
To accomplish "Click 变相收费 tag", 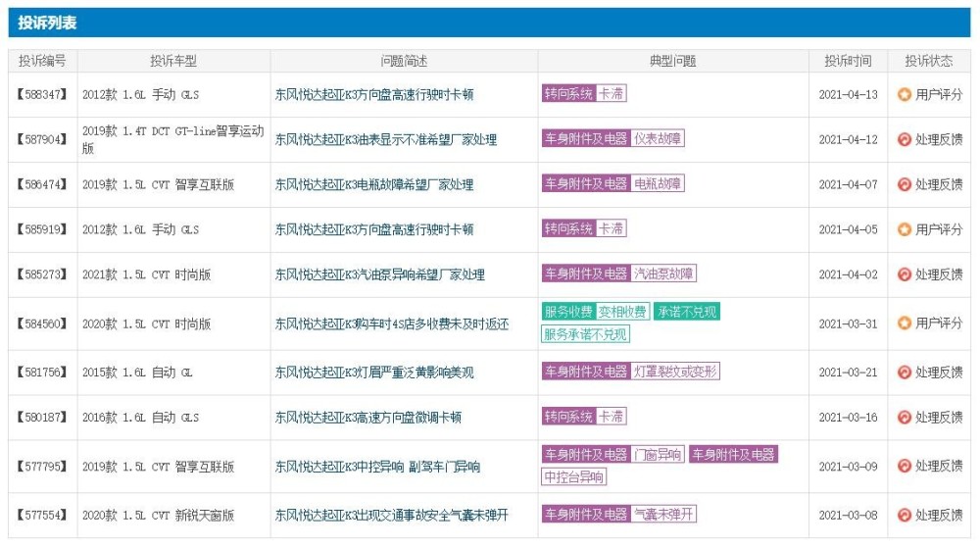I will click(622, 312).
